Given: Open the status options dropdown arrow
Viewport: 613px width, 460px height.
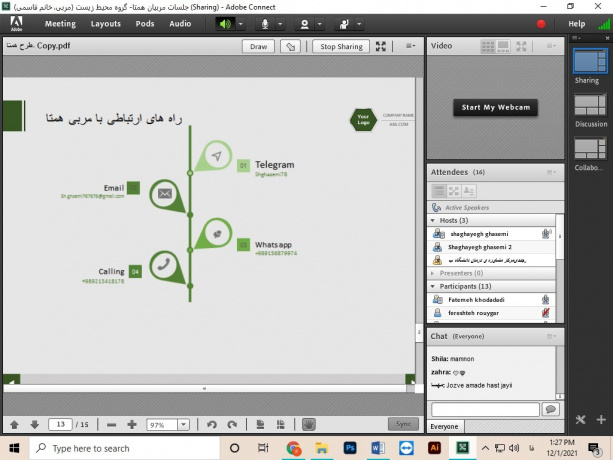Looking at the screenshot, I should pos(359,24).
